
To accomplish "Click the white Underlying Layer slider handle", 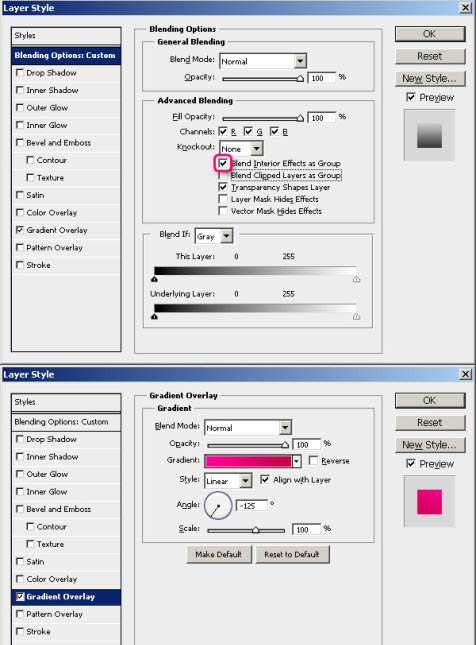I will tap(356, 317).
